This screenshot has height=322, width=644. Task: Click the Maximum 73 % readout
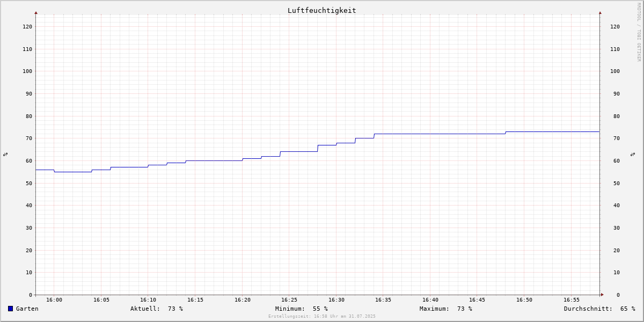[x=446, y=309]
